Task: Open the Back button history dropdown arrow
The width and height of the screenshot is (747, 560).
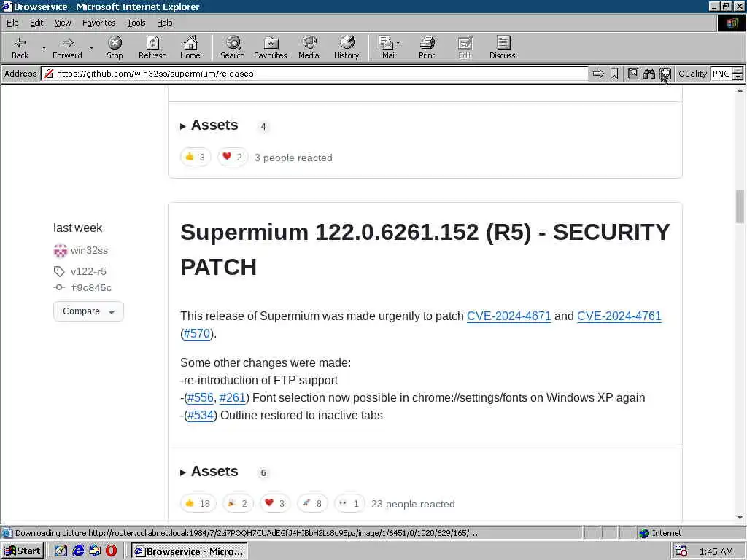Action: (44, 47)
